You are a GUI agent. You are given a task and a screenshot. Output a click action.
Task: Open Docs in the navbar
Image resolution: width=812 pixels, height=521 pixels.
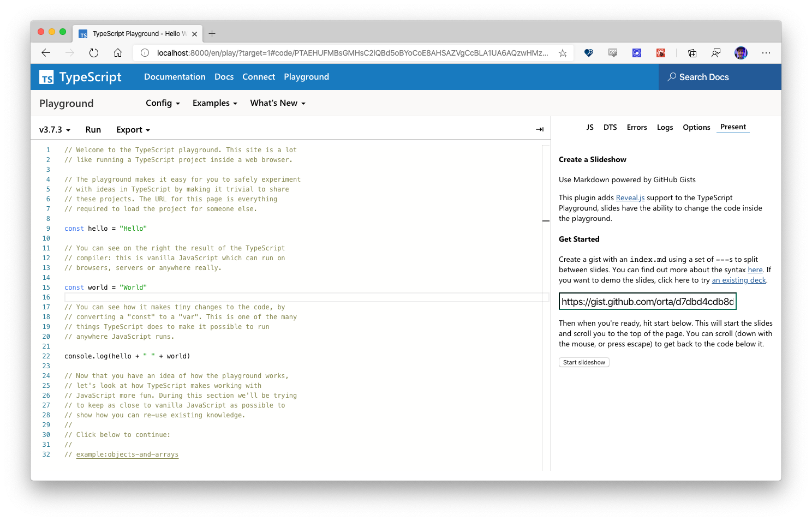point(224,77)
